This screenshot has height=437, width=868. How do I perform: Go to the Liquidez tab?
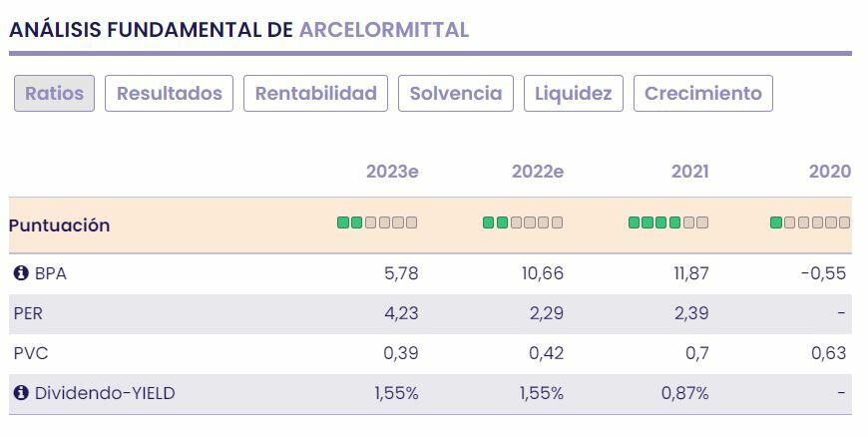pos(573,94)
